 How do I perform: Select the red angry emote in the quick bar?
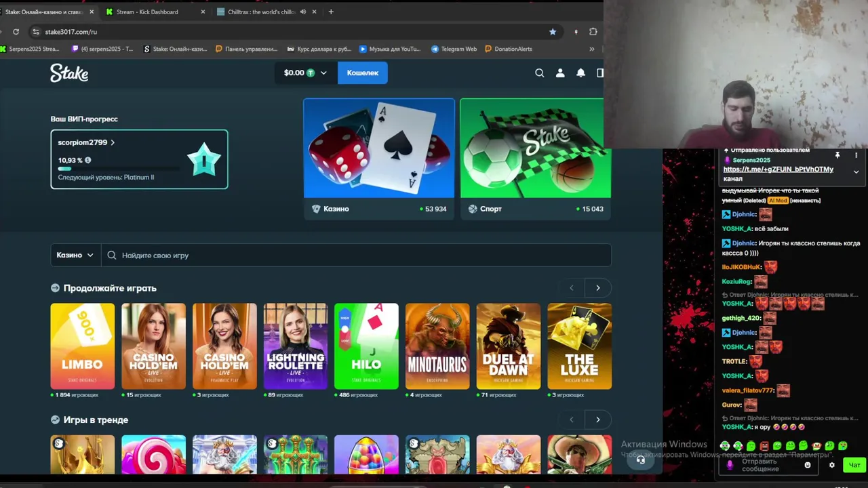point(764,446)
